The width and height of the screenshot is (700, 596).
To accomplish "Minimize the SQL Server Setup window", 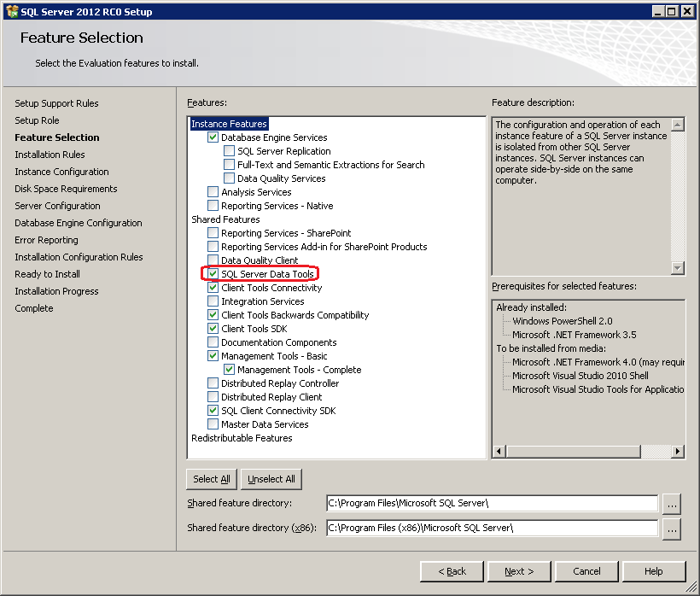I will pos(657,11).
